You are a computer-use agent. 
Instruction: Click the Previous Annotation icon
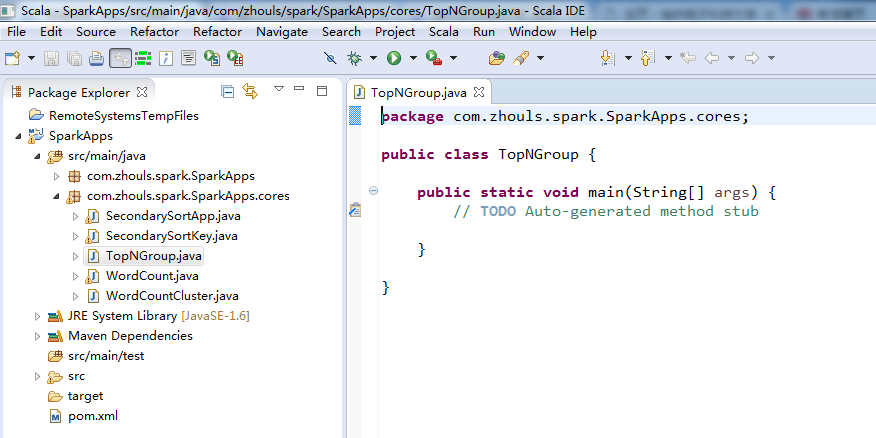[x=648, y=58]
